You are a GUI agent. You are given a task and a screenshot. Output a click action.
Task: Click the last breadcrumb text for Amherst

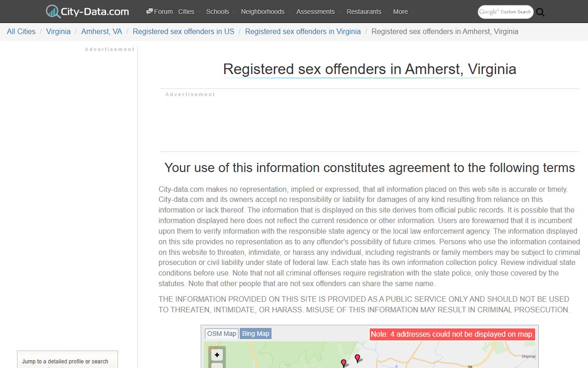tap(445, 31)
